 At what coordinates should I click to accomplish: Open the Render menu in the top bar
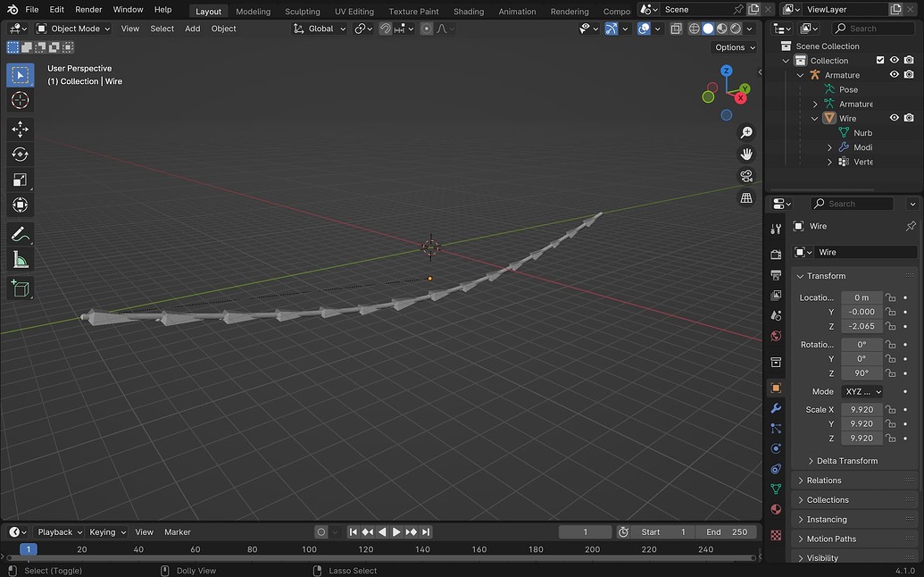tap(87, 10)
